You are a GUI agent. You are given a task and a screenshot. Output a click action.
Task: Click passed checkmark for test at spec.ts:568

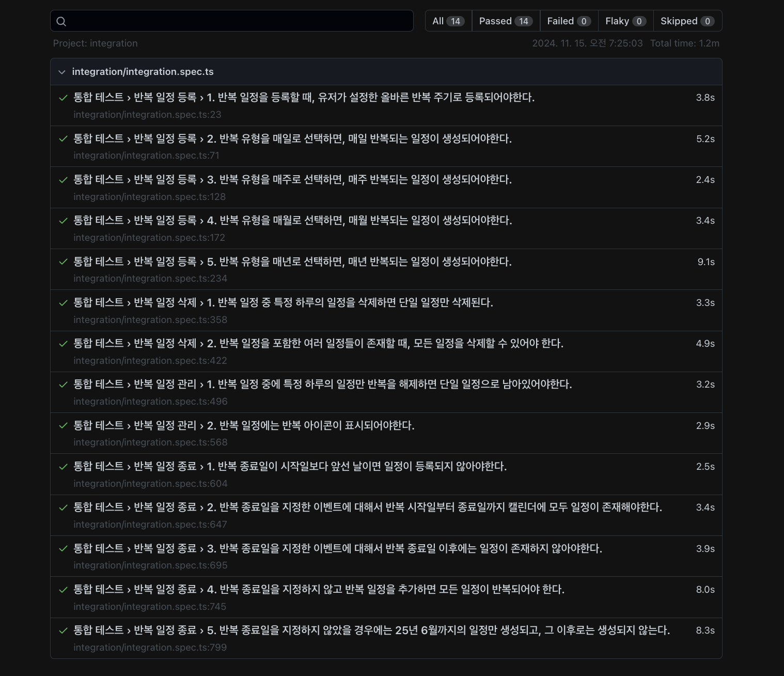[x=64, y=425]
